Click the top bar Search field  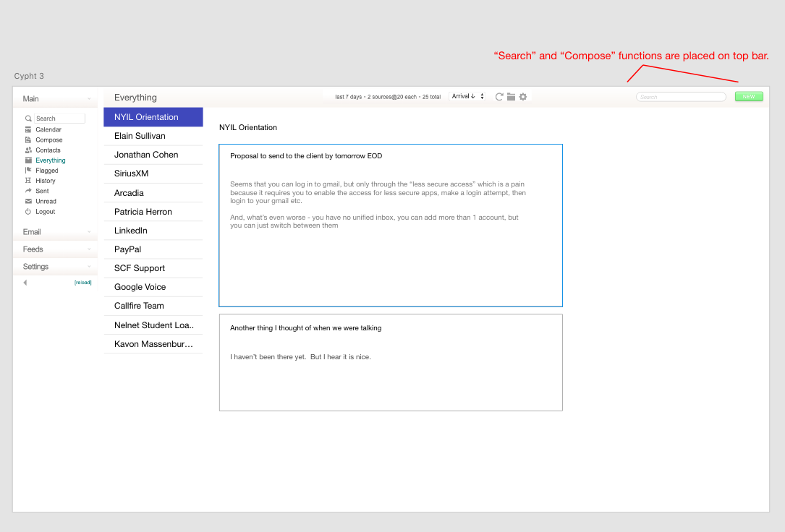point(681,97)
